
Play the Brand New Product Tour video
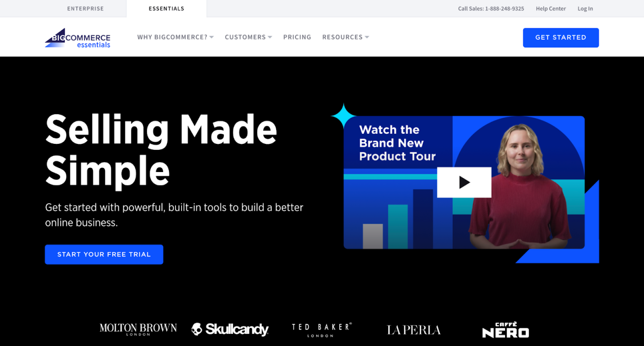pyautogui.click(x=464, y=182)
